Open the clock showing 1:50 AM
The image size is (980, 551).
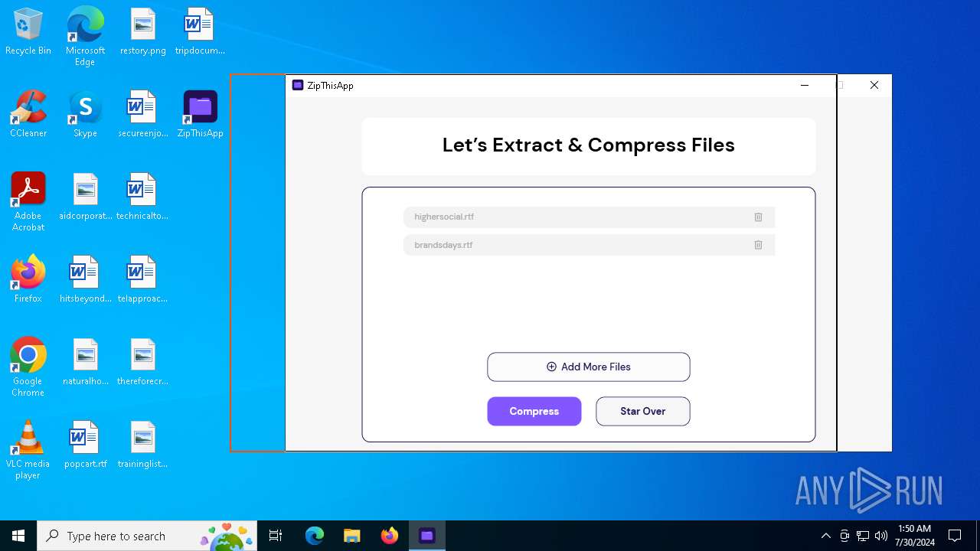914,536
